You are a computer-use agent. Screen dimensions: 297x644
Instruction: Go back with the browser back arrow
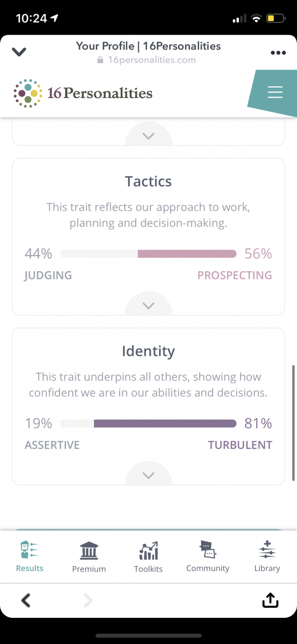click(x=26, y=600)
